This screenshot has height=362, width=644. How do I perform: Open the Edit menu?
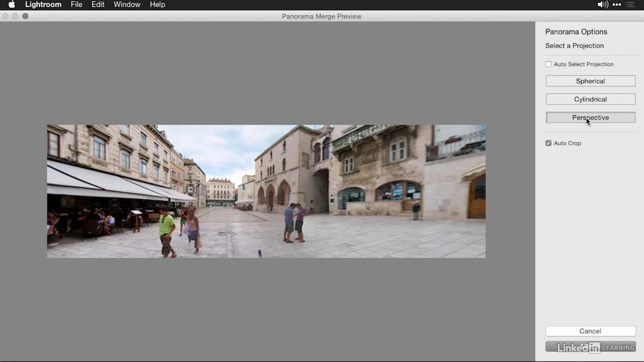pyautogui.click(x=98, y=5)
